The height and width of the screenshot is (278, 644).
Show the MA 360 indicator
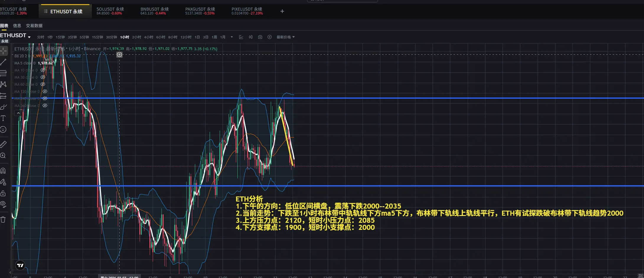pos(45,105)
